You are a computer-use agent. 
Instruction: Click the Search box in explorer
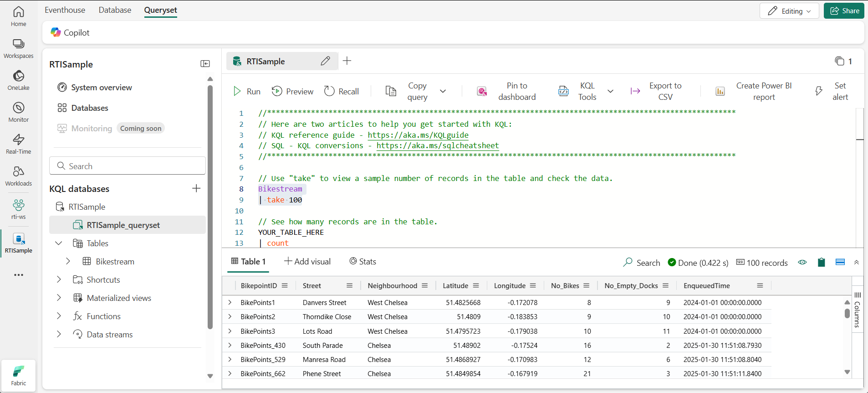point(128,166)
